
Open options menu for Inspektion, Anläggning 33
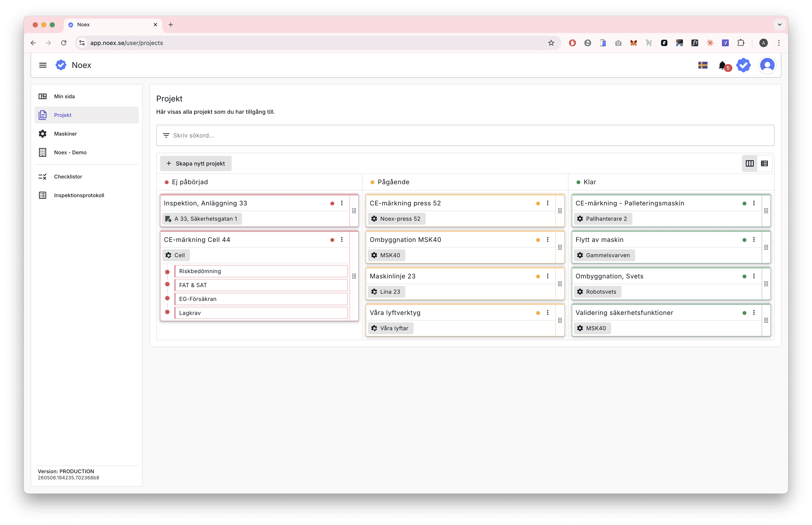click(342, 203)
